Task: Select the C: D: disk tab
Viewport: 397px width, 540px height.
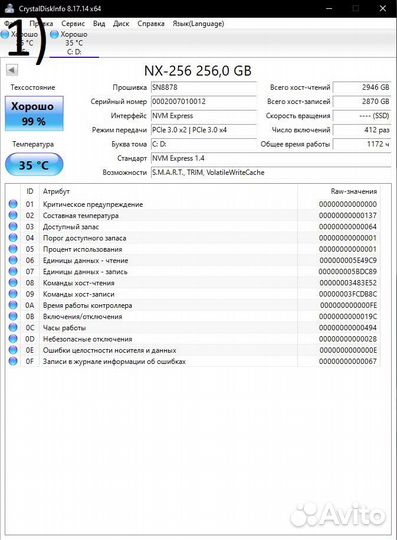Action: tap(74, 43)
